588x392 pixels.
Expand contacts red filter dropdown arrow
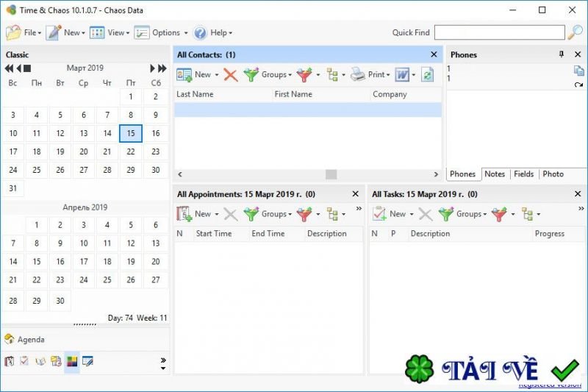318,74
